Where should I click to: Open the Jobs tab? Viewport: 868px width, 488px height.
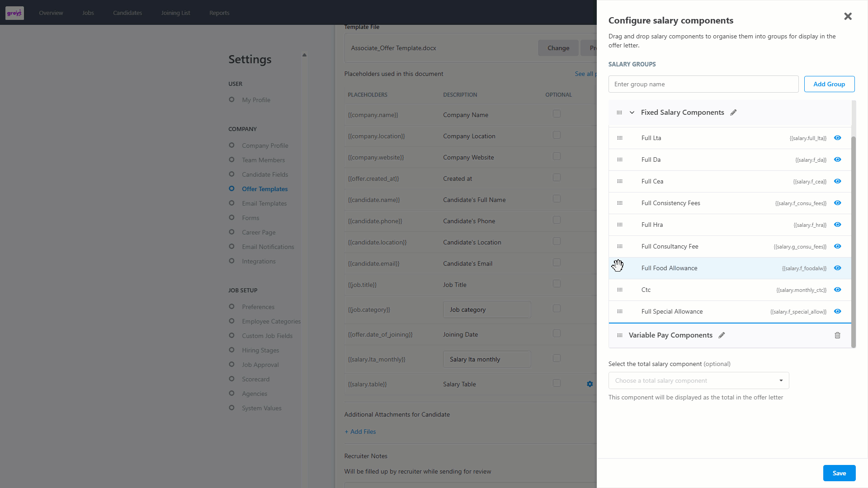pos(88,13)
